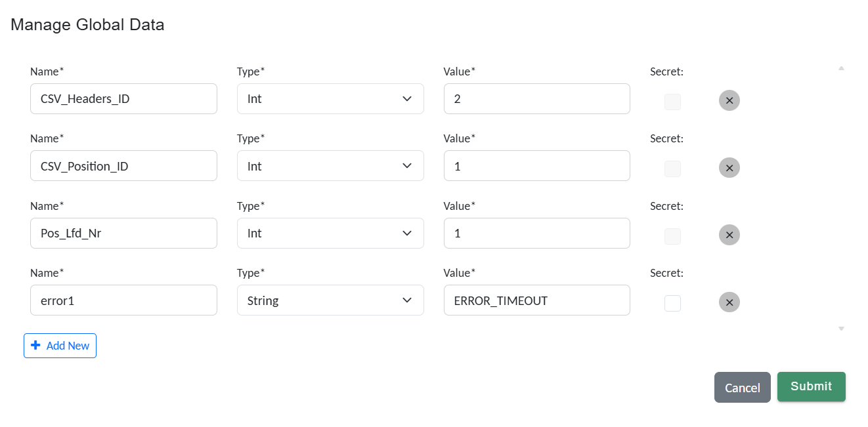
Task: Click the plus icon of Add New
Action: 35,346
